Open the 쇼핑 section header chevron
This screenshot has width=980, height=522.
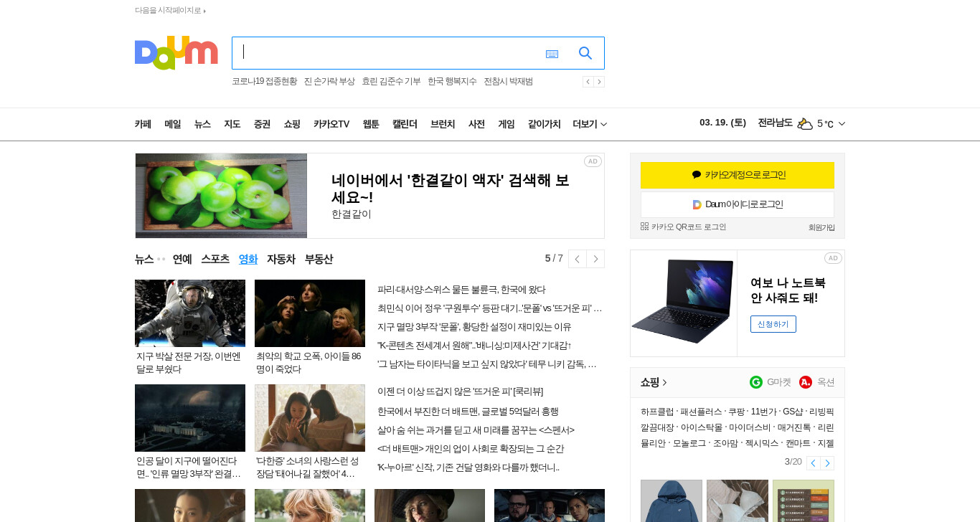point(664,382)
